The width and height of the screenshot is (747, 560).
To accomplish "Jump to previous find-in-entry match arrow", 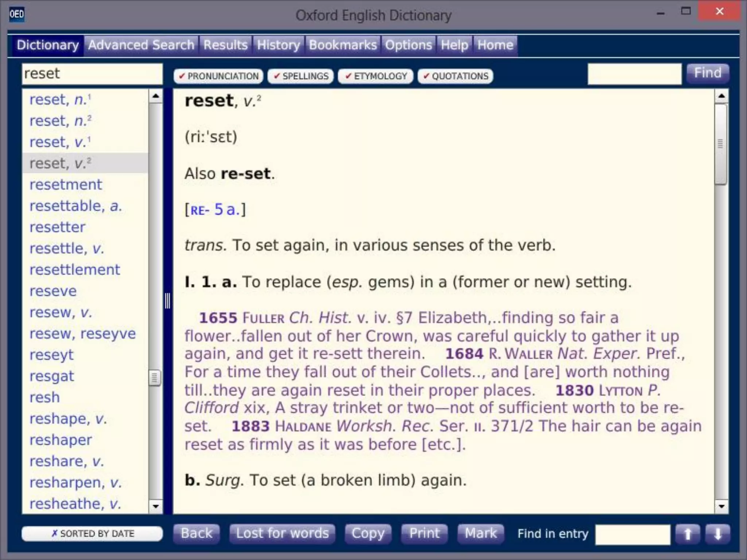I will point(688,534).
